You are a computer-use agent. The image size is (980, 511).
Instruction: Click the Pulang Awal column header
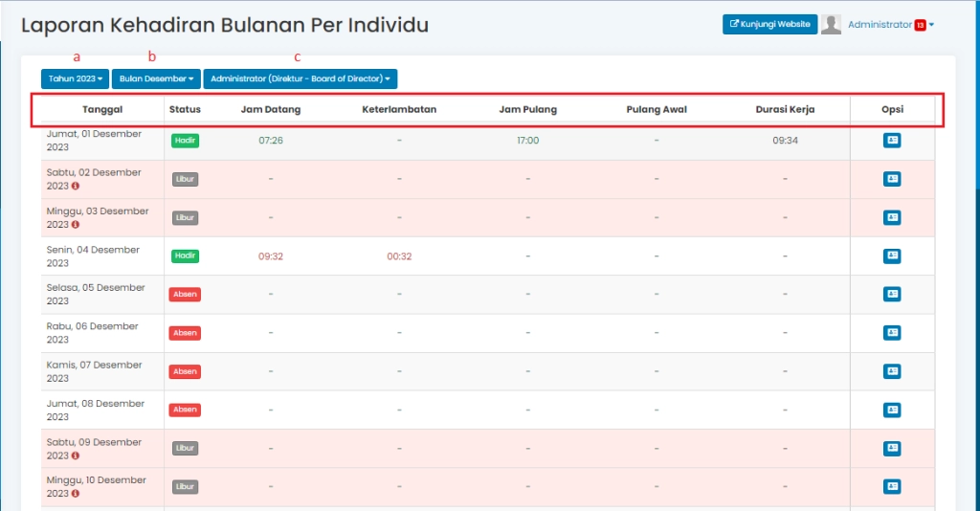[x=657, y=109]
